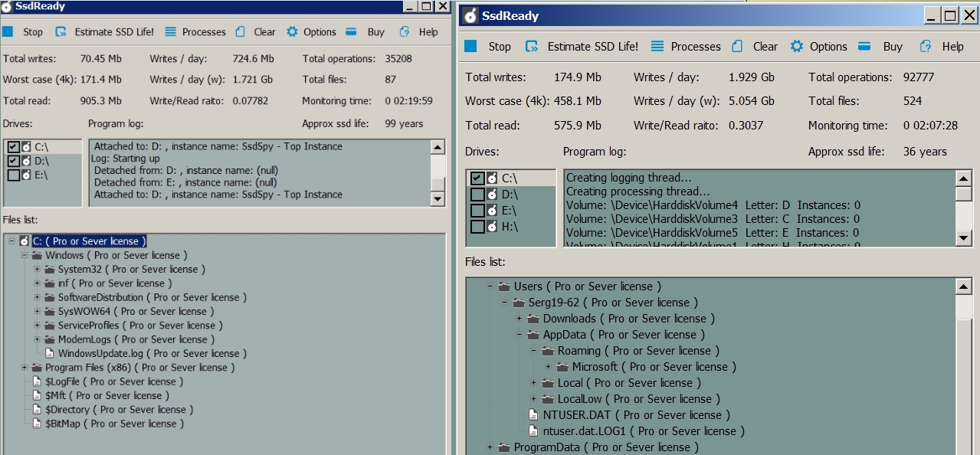Screen dimensions: 980x455
Task: Click Stop label in left window toolbar
Action: point(33,32)
